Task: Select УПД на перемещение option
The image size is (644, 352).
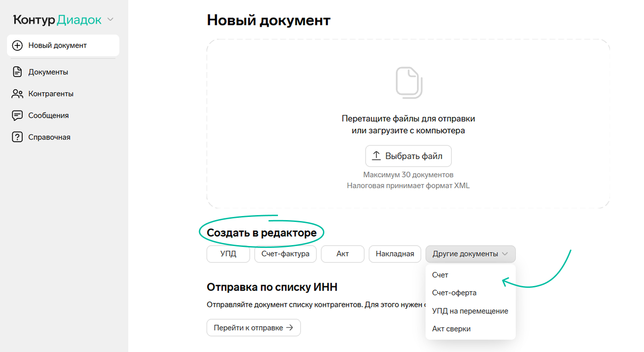Action: pyautogui.click(x=470, y=311)
